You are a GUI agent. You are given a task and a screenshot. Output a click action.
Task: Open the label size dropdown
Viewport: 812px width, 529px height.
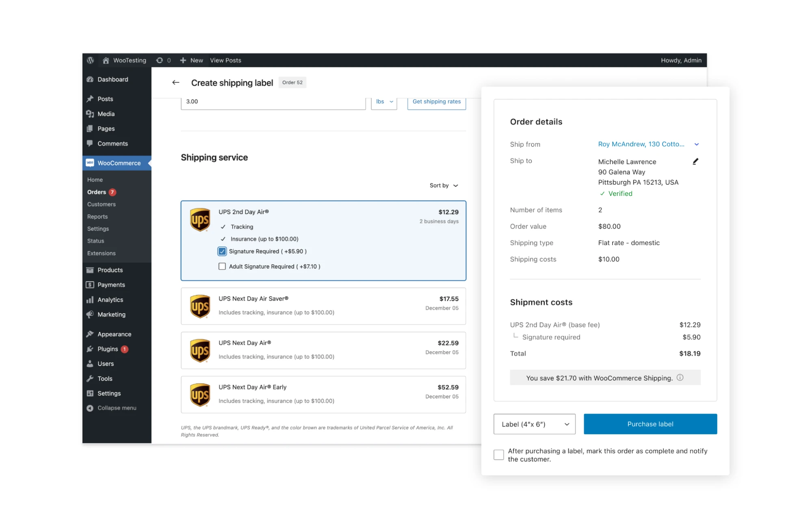pyautogui.click(x=534, y=424)
